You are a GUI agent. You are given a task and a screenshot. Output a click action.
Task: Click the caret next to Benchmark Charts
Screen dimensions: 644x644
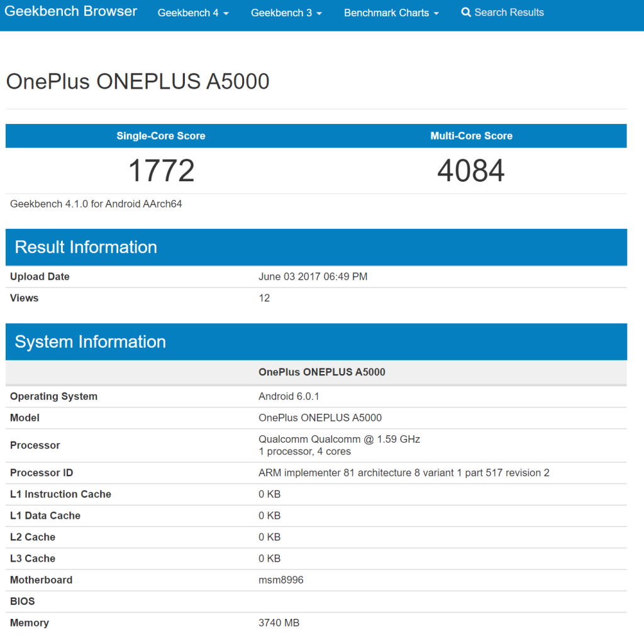tap(435, 13)
